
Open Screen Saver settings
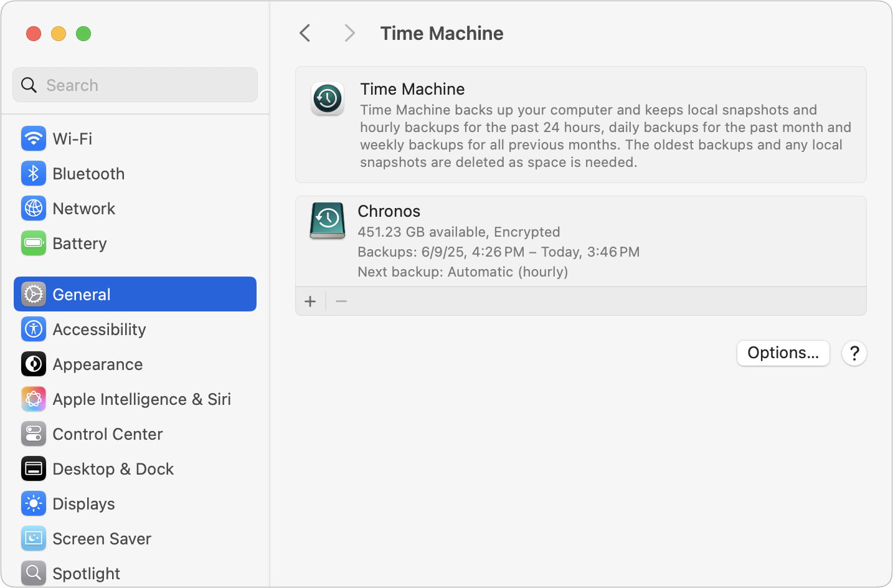coord(135,538)
